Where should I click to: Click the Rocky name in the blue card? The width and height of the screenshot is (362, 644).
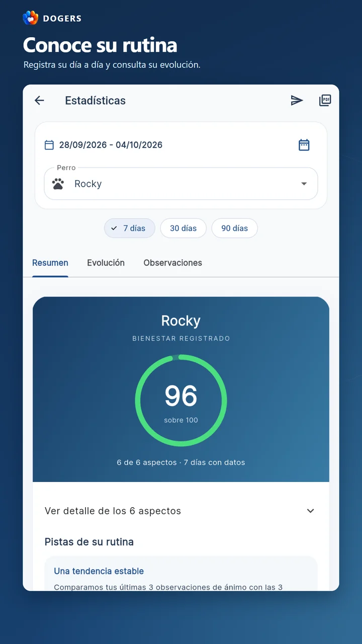(x=181, y=320)
